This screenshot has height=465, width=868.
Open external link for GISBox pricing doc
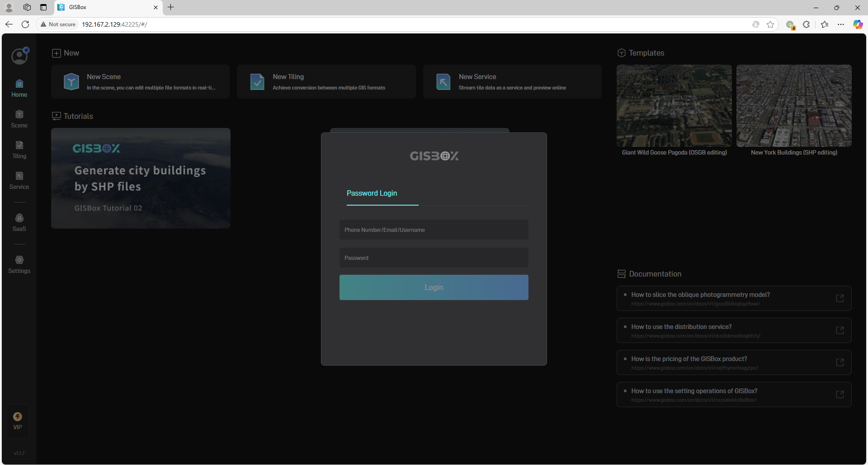coord(840,362)
